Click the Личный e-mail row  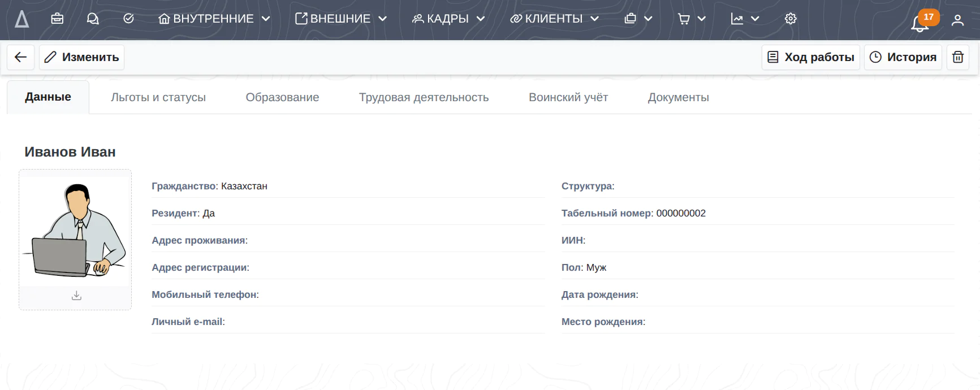click(x=348, y=322)
